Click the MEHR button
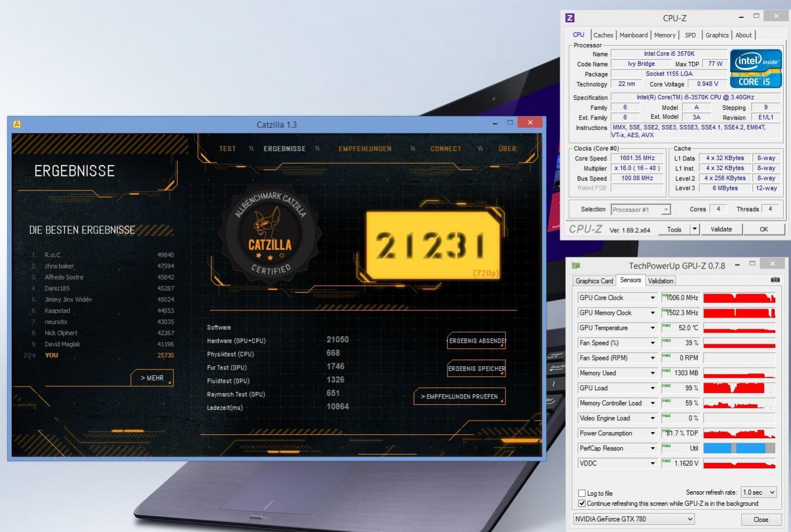 point(152,378)
